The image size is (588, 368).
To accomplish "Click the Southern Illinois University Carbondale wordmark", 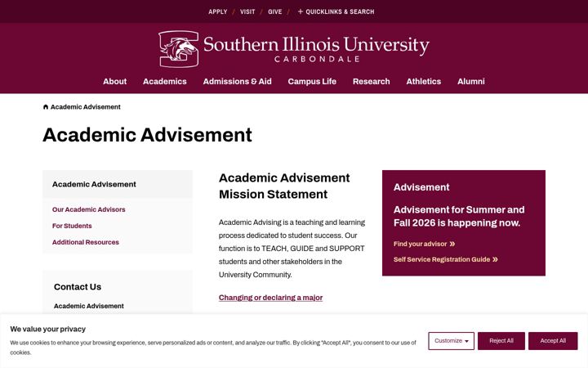I will click(x=316, y=49).
